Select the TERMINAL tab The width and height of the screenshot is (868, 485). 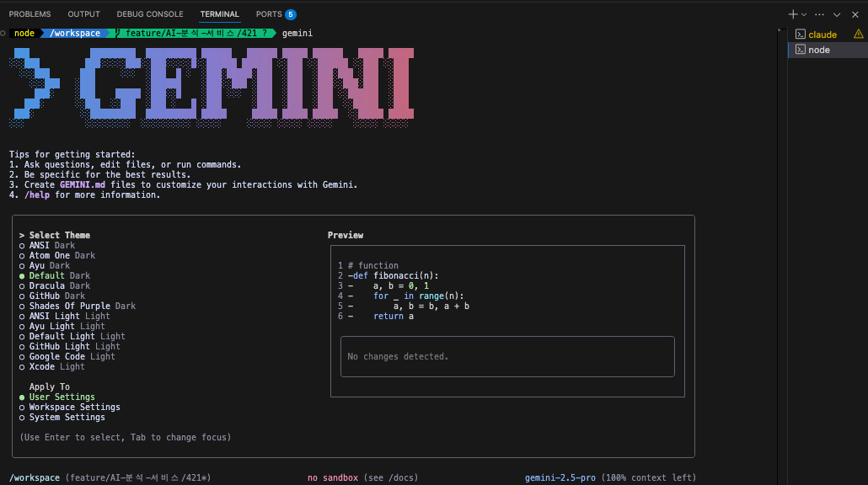point(220,14)
